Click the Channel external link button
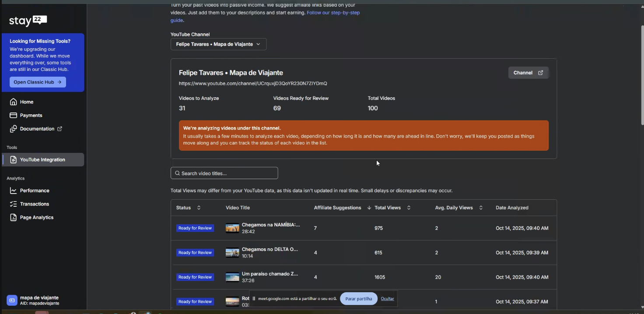Screen dimensions: 644x314 coord(528,73)
